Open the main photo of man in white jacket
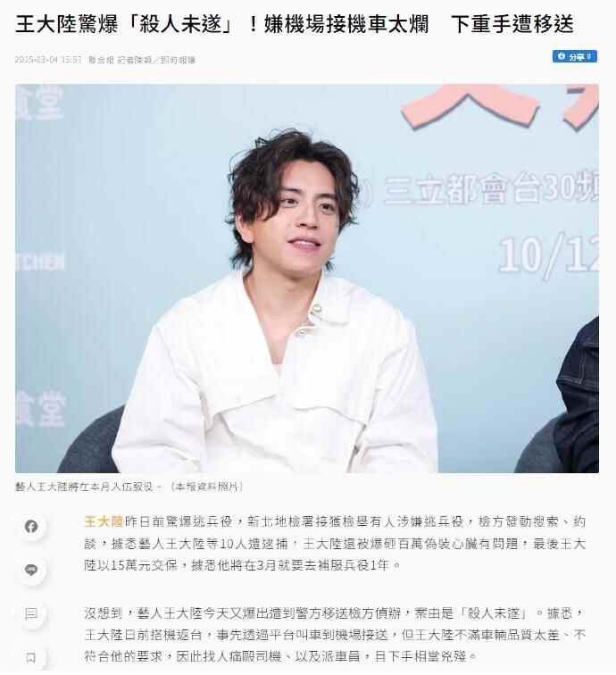The width and height of the screenshot is (616, 675). tap(307, 279)
